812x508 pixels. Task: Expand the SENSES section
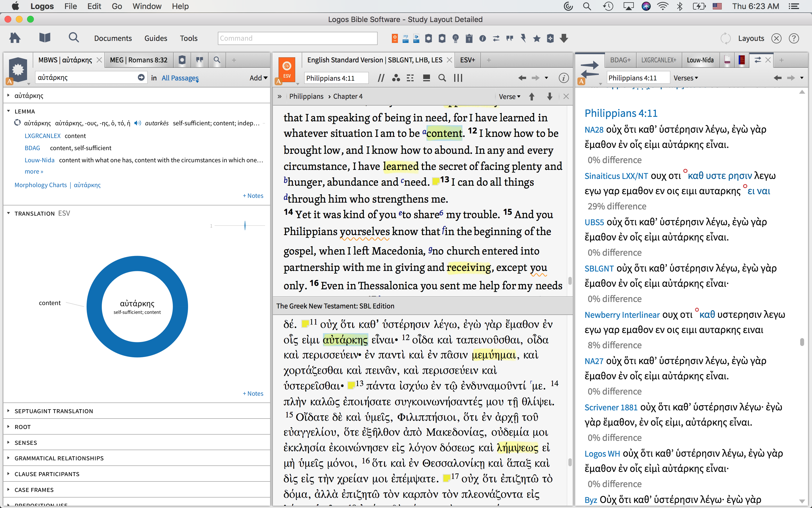[x=8, y=442]
